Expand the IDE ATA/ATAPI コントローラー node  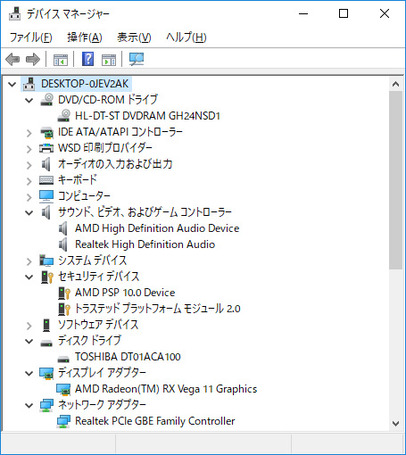[29, 133]
